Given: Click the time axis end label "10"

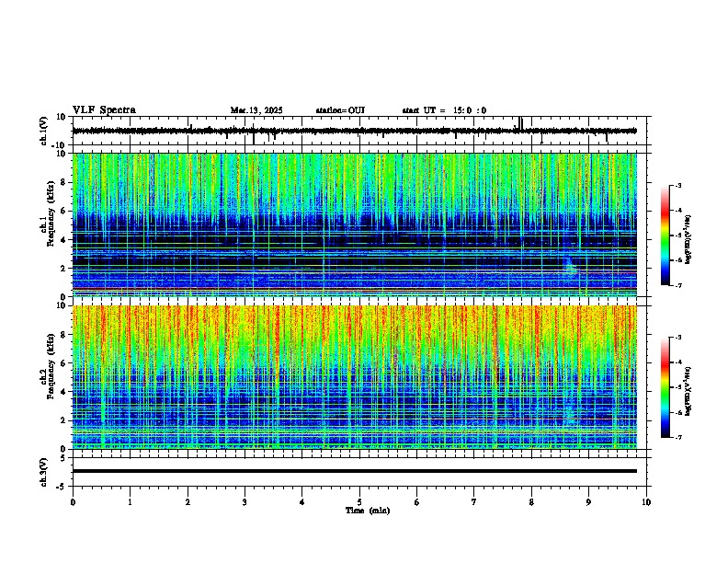Looking at the screenshot, I should pos(646,502).
